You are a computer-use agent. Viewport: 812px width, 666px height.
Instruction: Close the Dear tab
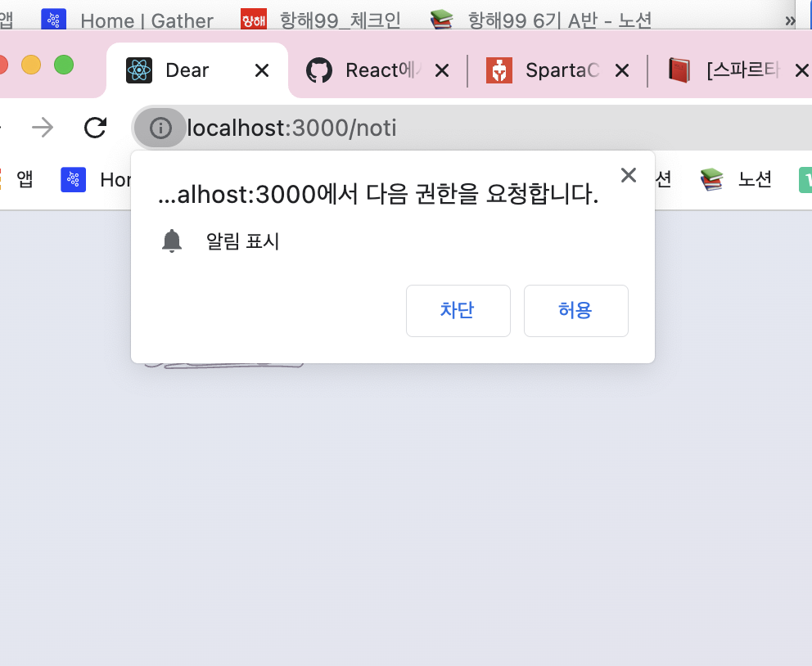pyautogui.click(x=262, y=70)
